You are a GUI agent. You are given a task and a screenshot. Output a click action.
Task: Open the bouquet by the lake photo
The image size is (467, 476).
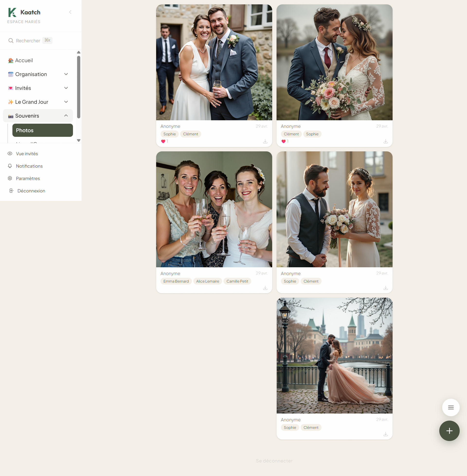(334, 62)
